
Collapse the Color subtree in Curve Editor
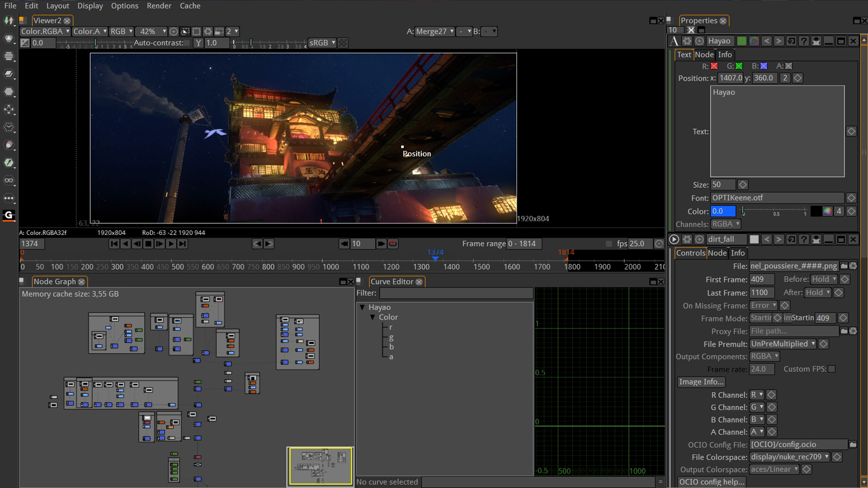(373, 317)
